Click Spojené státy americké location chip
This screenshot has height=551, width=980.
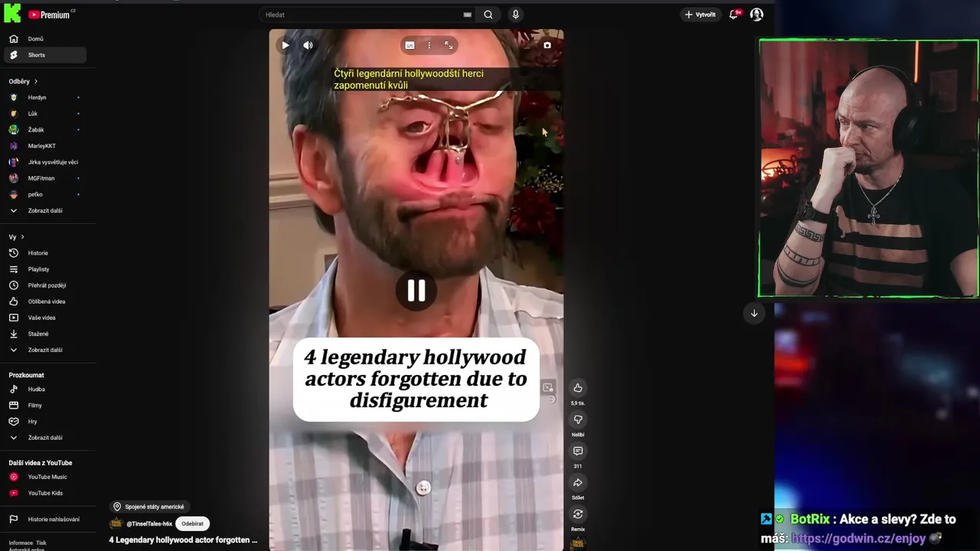pos(149,507)
